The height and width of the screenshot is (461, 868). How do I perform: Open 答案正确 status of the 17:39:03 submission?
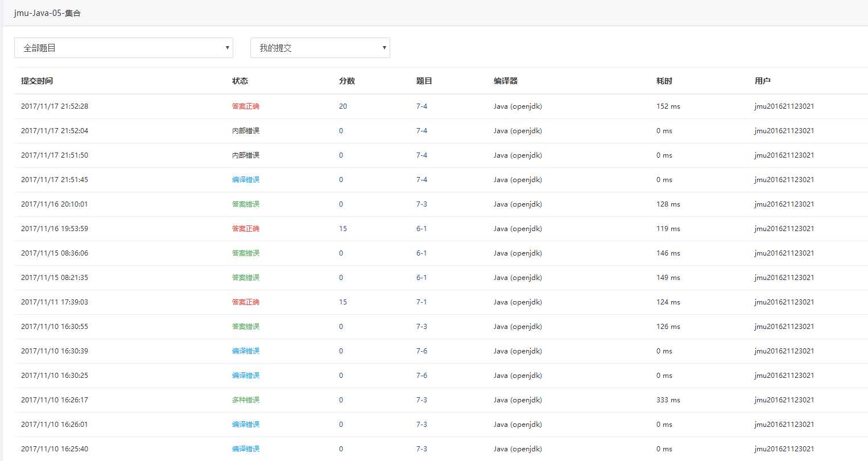tap(246, 302)
